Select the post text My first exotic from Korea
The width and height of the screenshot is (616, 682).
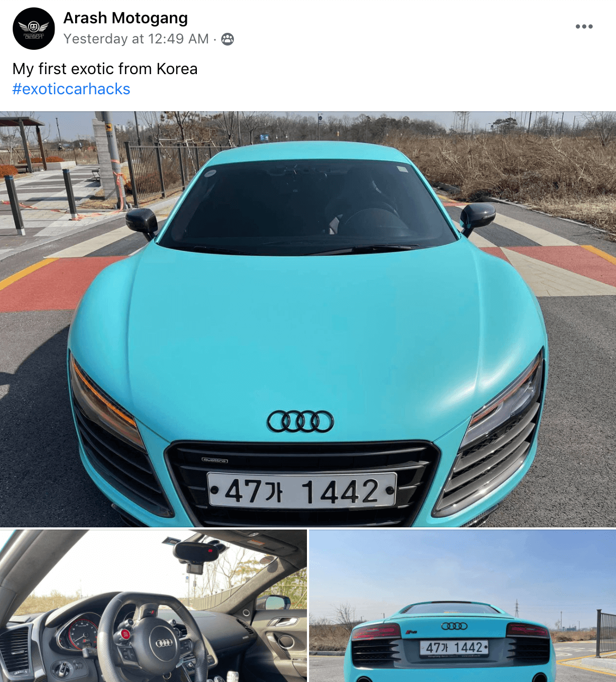coord(105,69)
